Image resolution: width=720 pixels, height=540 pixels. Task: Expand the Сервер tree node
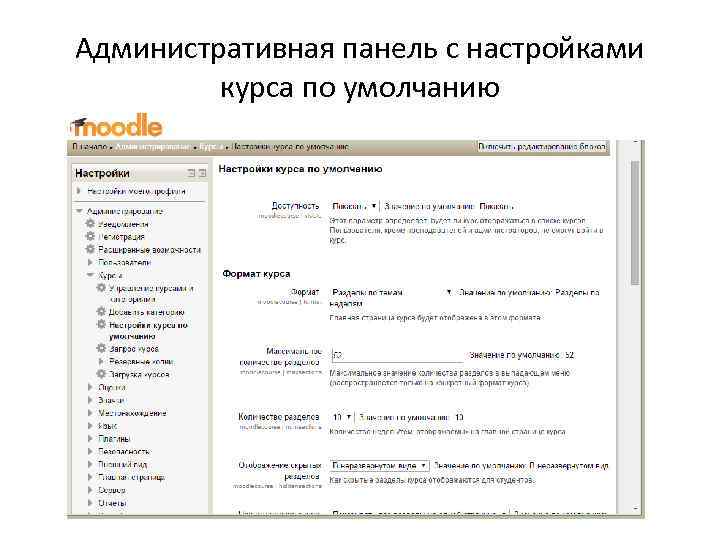coord(90,490)
